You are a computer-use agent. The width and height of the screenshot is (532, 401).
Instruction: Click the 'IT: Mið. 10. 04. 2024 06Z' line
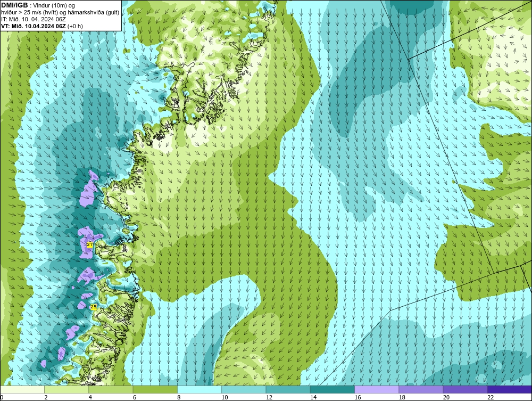coord(33,19)
